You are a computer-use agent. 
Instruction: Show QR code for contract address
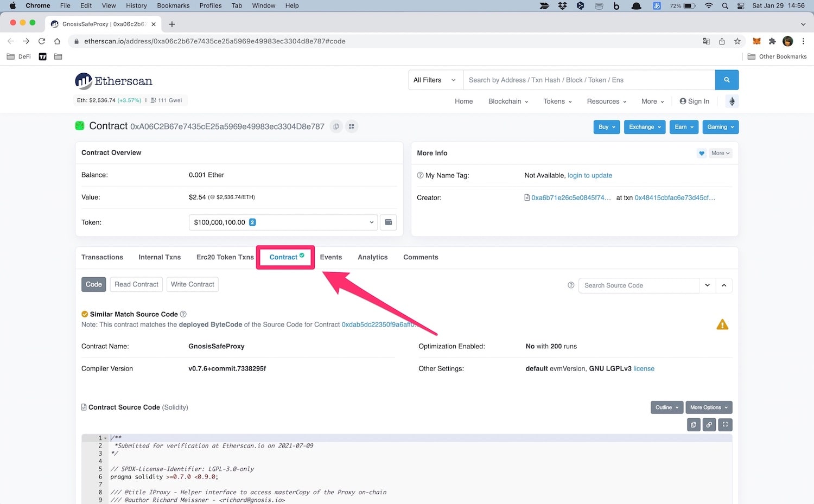[x=352, y=126]
